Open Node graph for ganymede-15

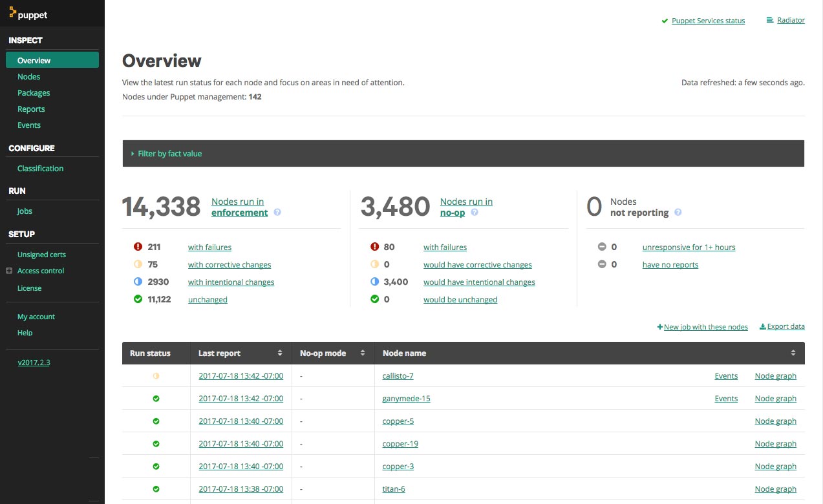[x=775, y=399]
